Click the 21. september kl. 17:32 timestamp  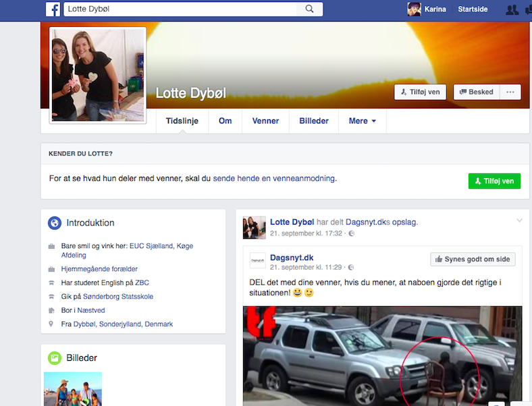coord(306,233)
